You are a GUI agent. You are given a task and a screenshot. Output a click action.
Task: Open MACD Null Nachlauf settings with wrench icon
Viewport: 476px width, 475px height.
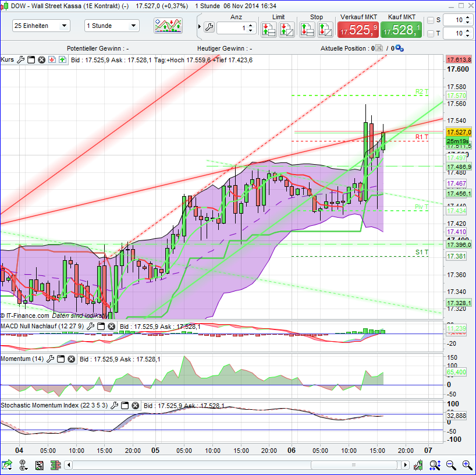(x=90, y=326)
